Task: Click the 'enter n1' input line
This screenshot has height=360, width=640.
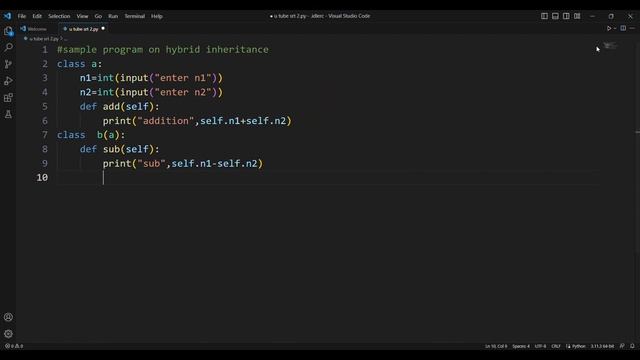Action: (x=151, y=78)
